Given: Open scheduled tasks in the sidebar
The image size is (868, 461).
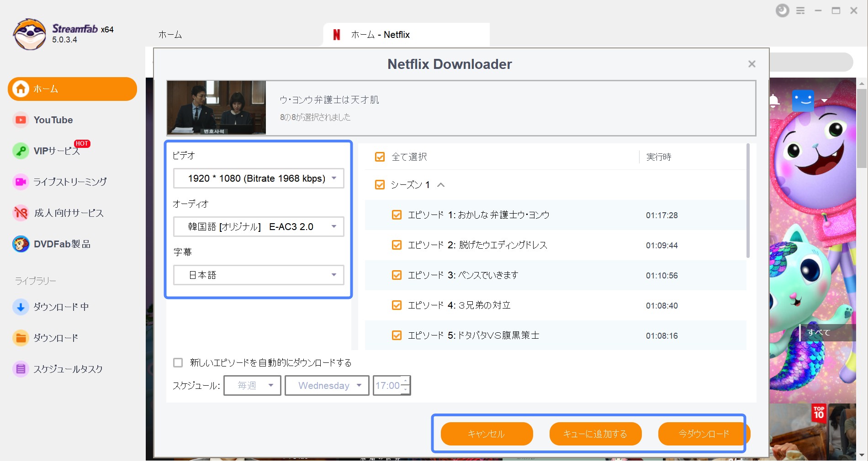Looking at the screenshot, I should [x=68, y=369].
